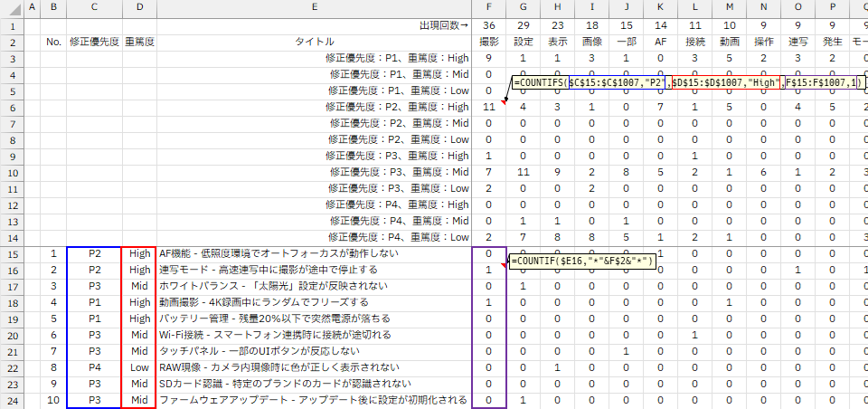Click cell with 9 in 撮影 column
Screen dimensions: 868x409
(489, 58)
